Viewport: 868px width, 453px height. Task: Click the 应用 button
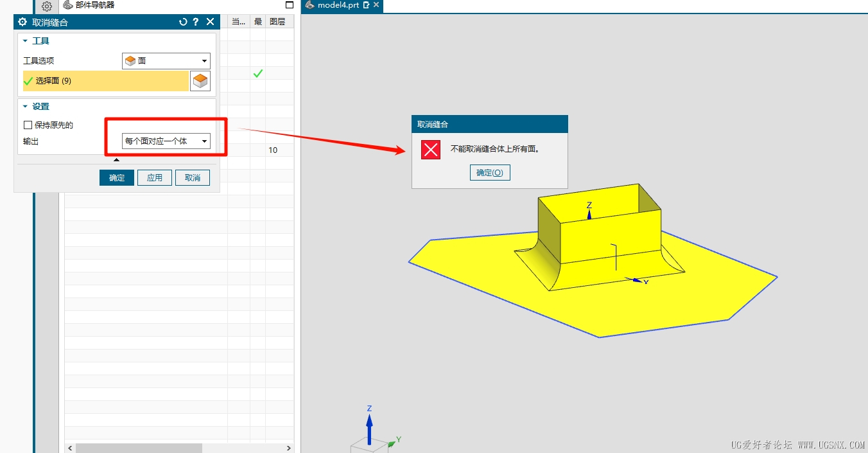154,177
